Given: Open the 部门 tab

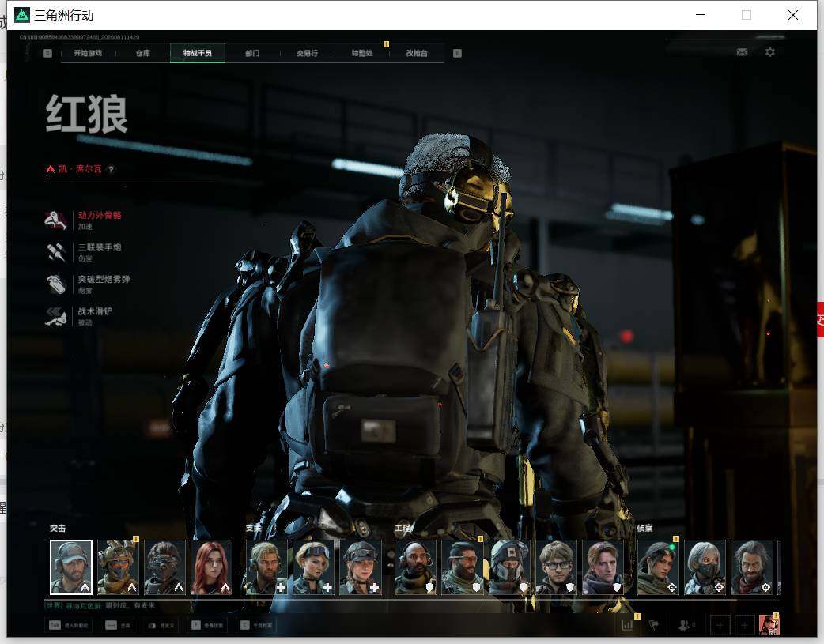Looking at the screenshot, I should (252, 53).
